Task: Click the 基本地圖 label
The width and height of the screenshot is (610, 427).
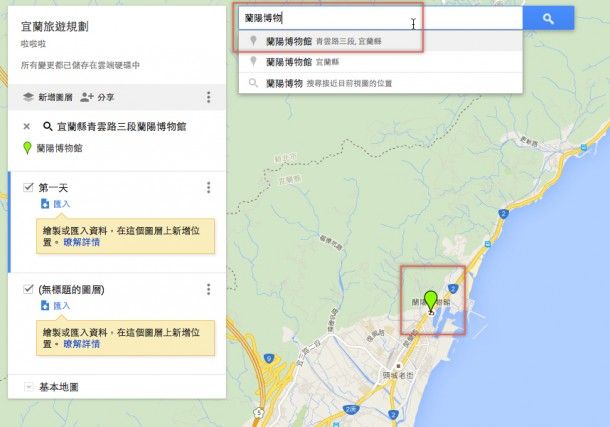Action: pyautogui.click(x=59, y=387)
